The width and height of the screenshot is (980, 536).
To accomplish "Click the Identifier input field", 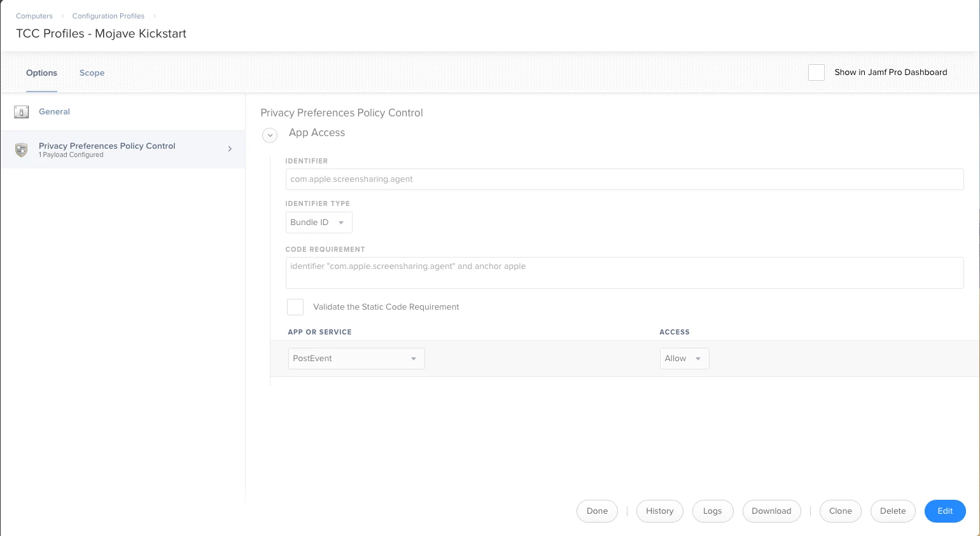I will [x=624, y=179].
